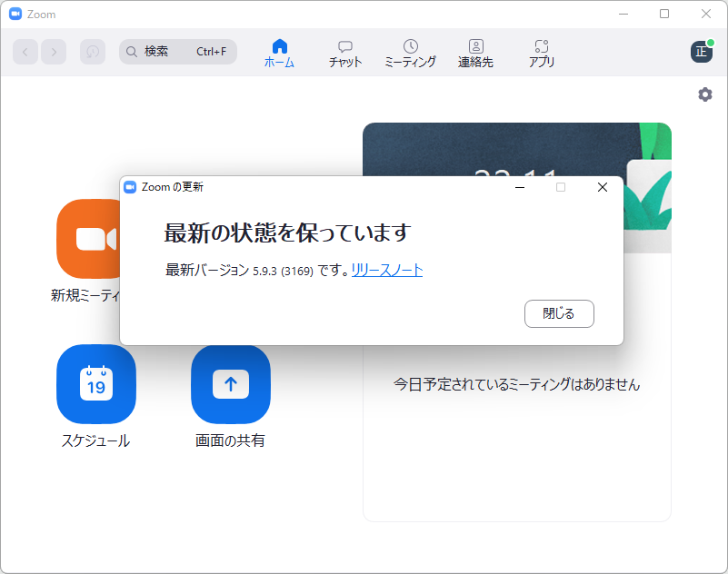728x574 pixels.
Task: Open the Apps section icon
Action: pos(541,45)
